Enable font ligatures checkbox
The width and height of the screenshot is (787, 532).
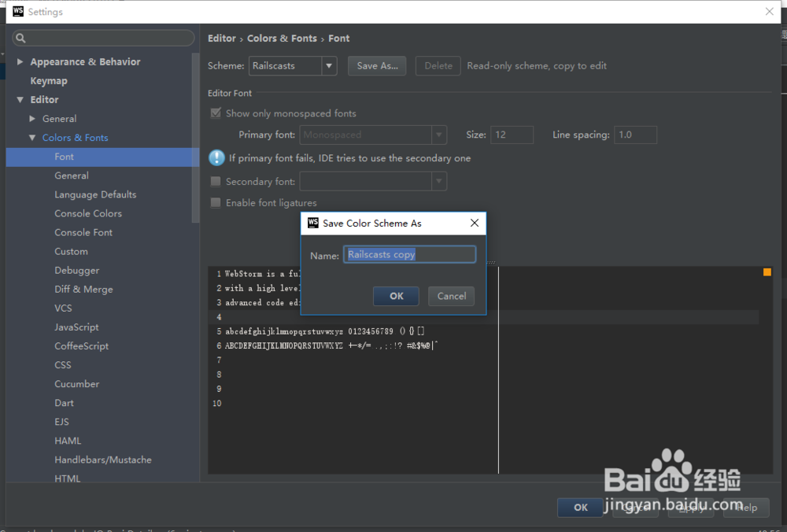click(x=216, y=202)
